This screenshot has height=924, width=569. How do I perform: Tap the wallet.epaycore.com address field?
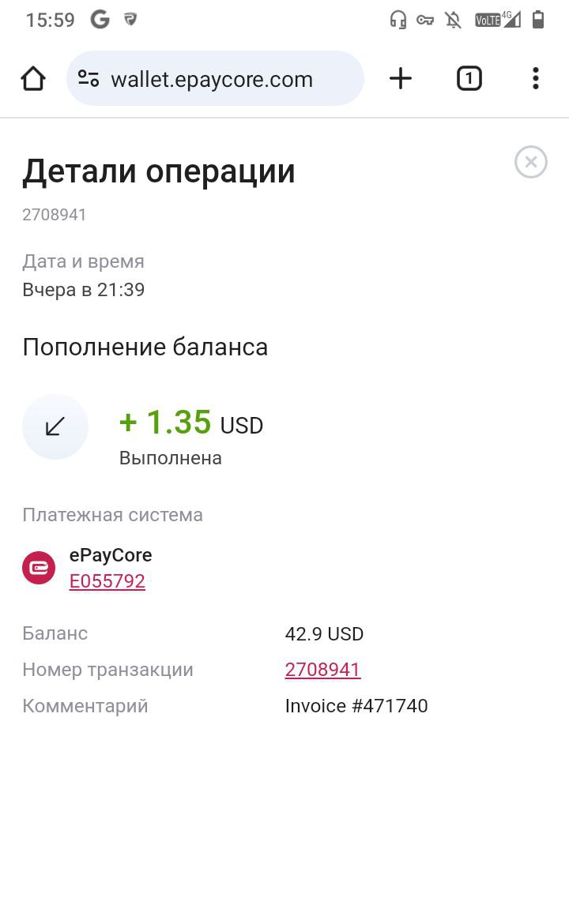(x=215, y=78)
